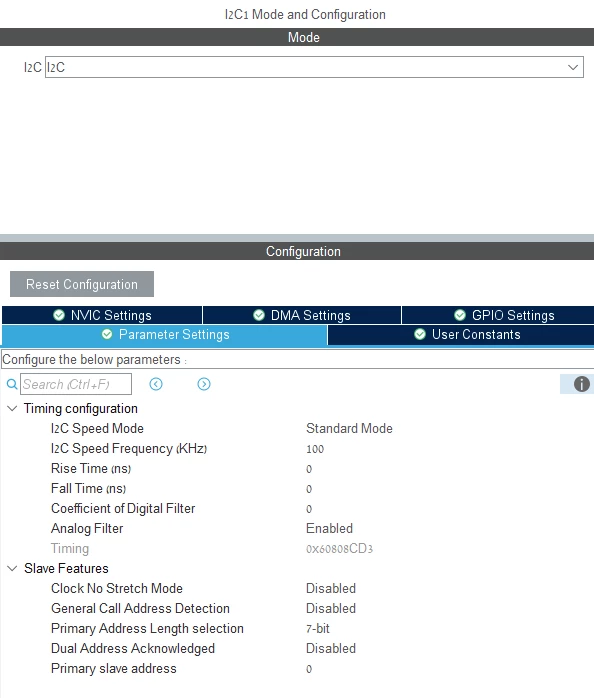The width and height of the screenshot is (594, 698).
Task: Click the Analog Filter label
Action: point(87,528)
